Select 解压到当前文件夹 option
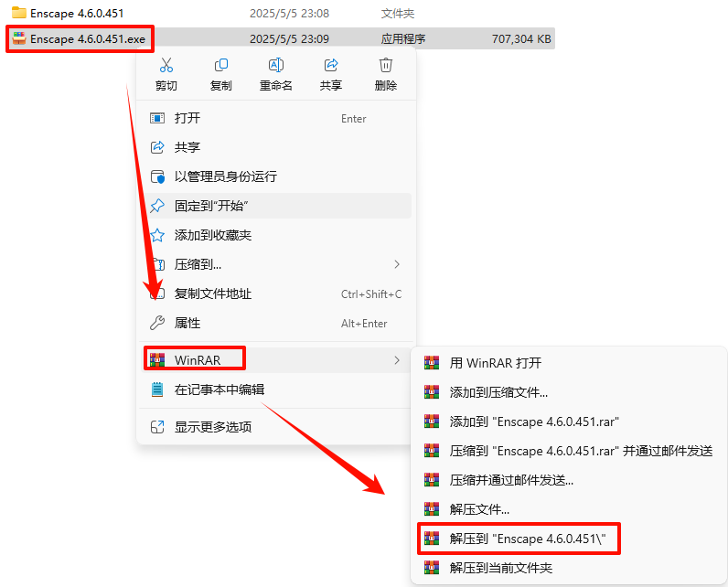Image resolution: width=728 pixels, height=587 pixels. tap(569, 568)
